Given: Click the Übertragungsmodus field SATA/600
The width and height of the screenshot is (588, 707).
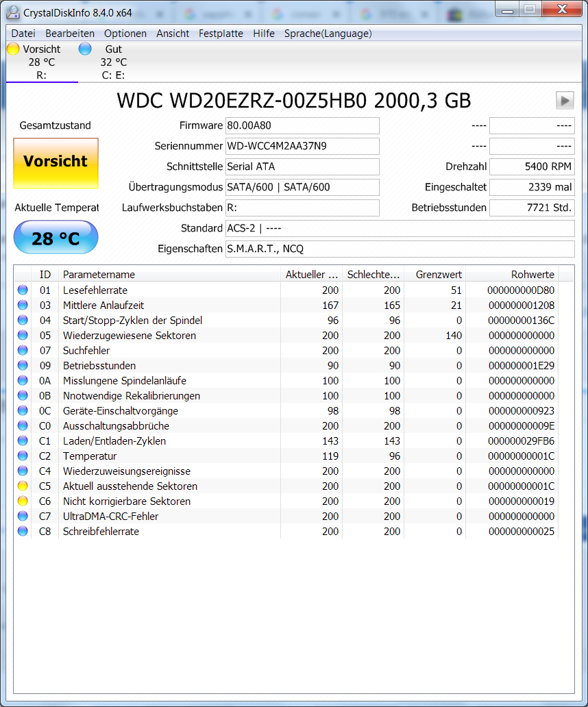Looking at the screenshot, I should (302, 187).
